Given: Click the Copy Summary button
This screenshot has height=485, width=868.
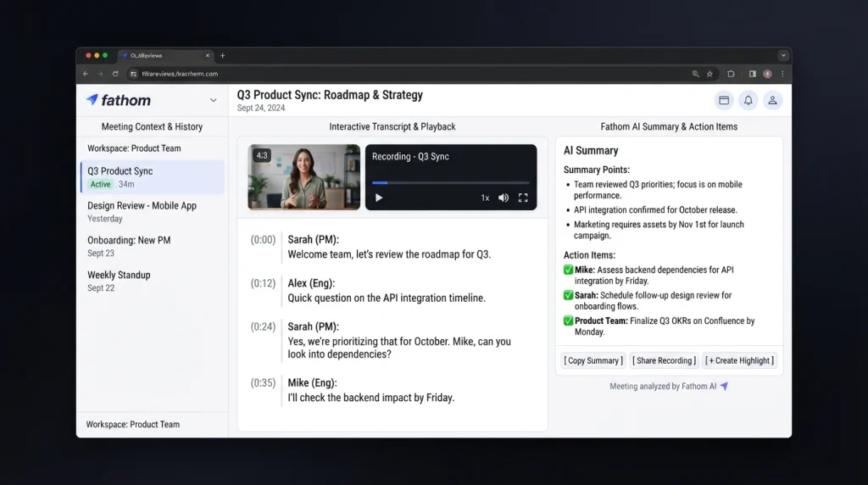Looking at the screenshot, I should click(593, 360).
